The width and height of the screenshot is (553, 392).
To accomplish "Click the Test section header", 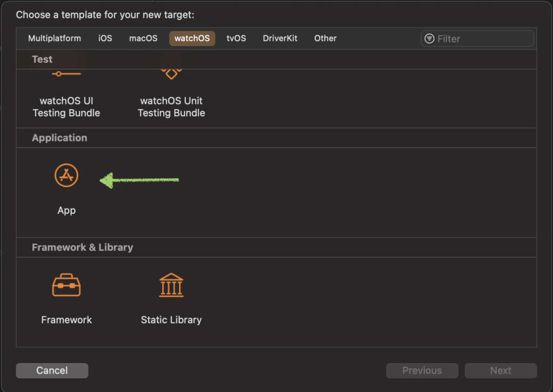I will pyautogui.click(x=42, y=59).
